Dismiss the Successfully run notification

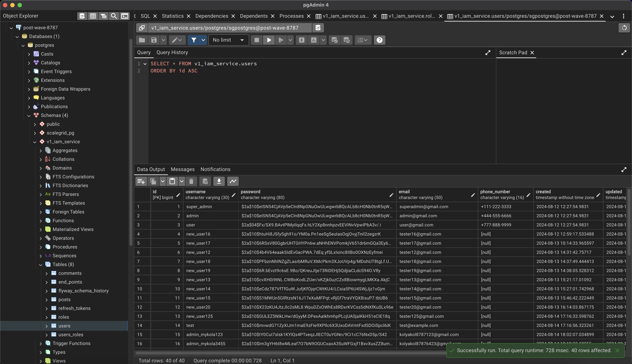click(x=617, y=350)
